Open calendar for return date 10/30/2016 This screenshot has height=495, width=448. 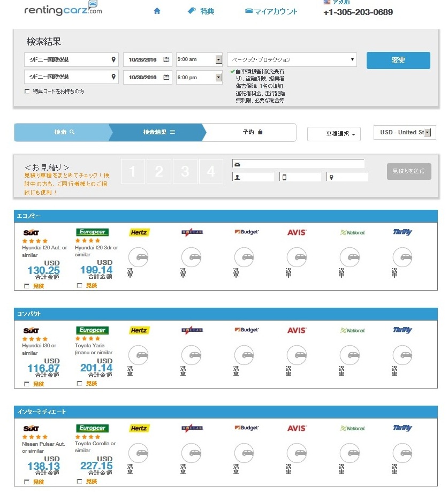point(166,77)
